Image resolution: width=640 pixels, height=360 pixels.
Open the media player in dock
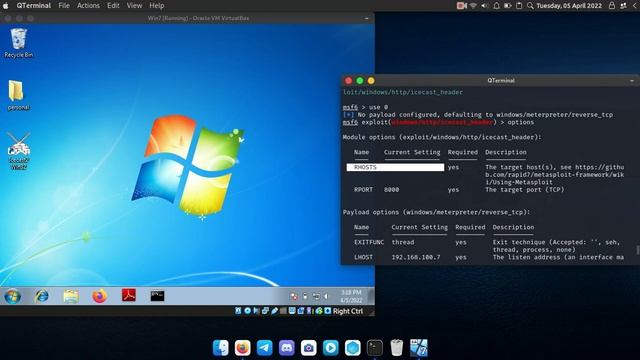click(331, 348)
